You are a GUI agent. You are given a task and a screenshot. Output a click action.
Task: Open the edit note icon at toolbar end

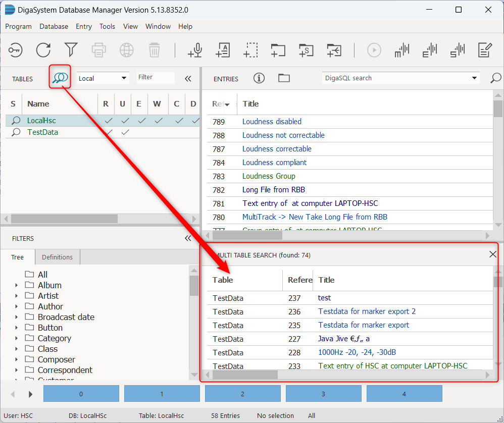tap(485, 50)
